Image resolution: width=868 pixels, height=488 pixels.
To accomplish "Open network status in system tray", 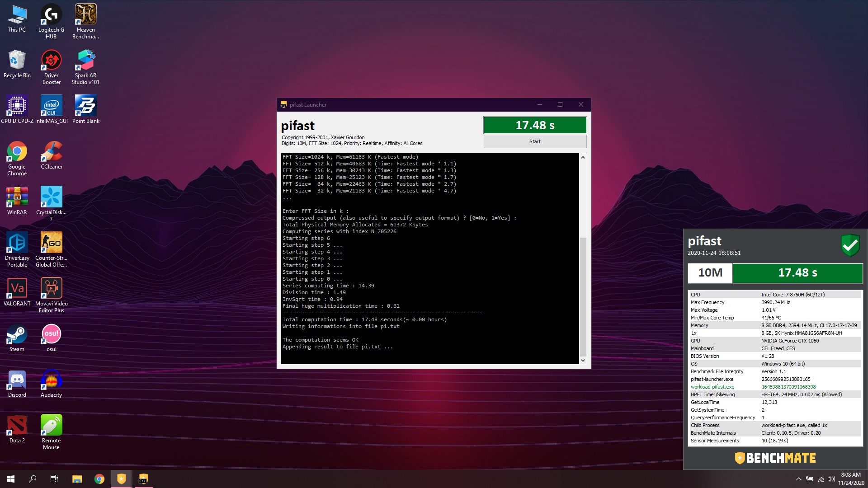I will coord(821,479).
